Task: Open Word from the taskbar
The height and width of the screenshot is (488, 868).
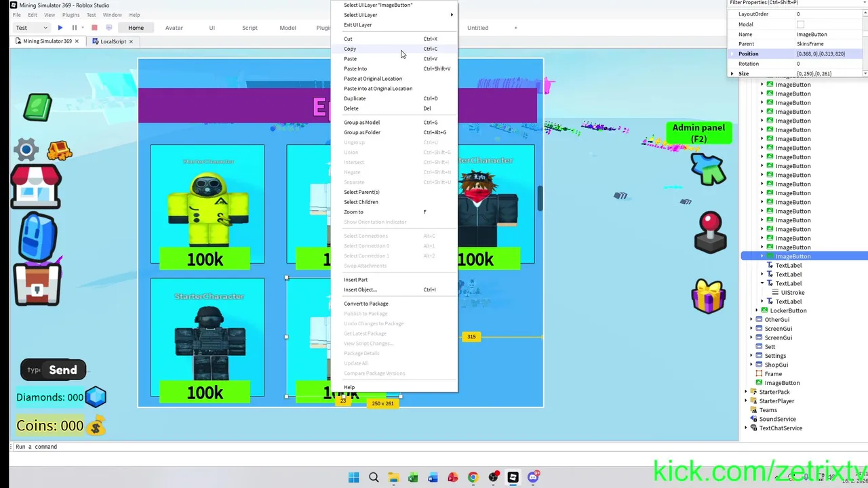Action: pos(433,478)
